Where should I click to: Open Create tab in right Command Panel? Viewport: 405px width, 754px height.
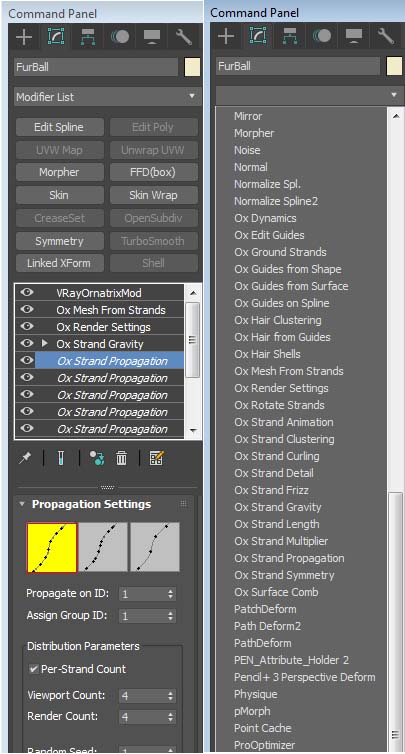click(x=226, y=37)
